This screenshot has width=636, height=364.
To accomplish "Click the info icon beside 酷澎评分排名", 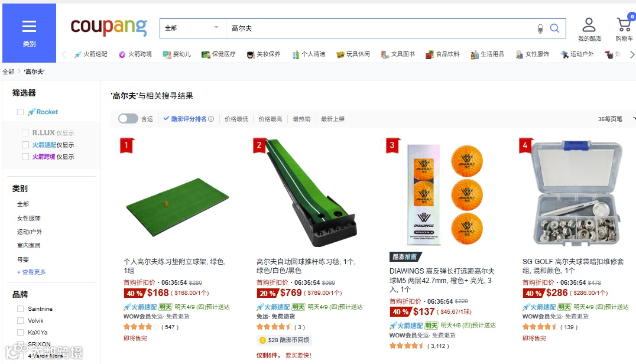I will (x=211, y=119).
